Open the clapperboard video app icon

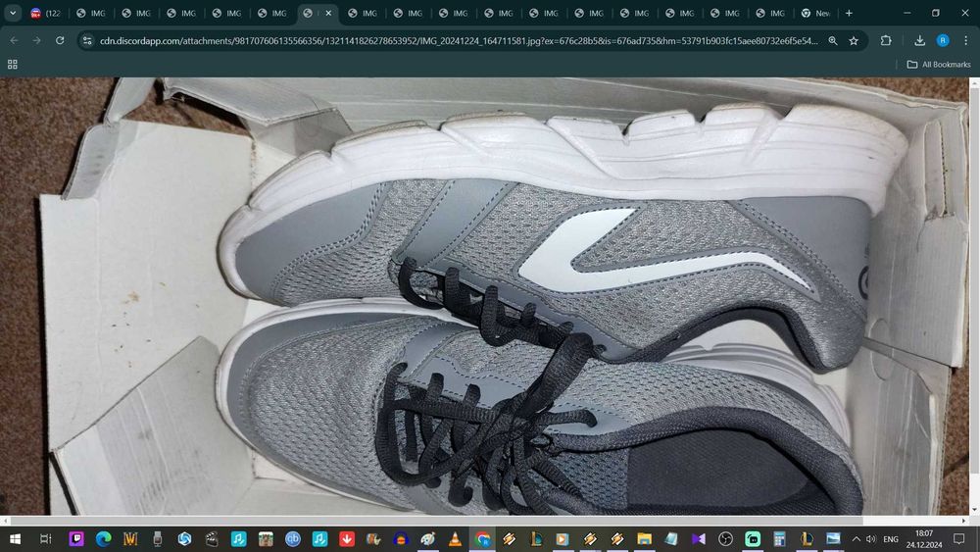(212, 539)
